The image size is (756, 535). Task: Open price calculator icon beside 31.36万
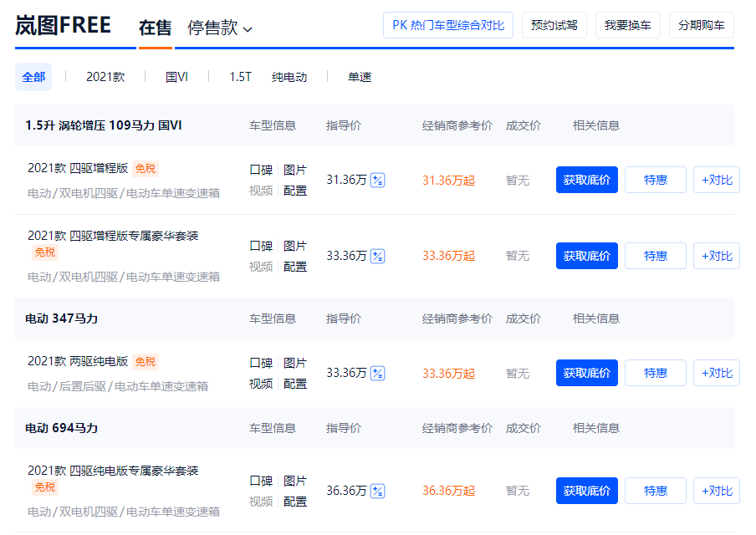click(377, 181)
